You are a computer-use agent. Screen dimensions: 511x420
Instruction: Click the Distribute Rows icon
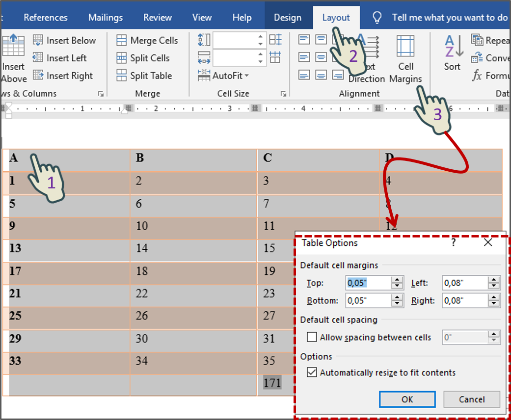pos(275,40)
